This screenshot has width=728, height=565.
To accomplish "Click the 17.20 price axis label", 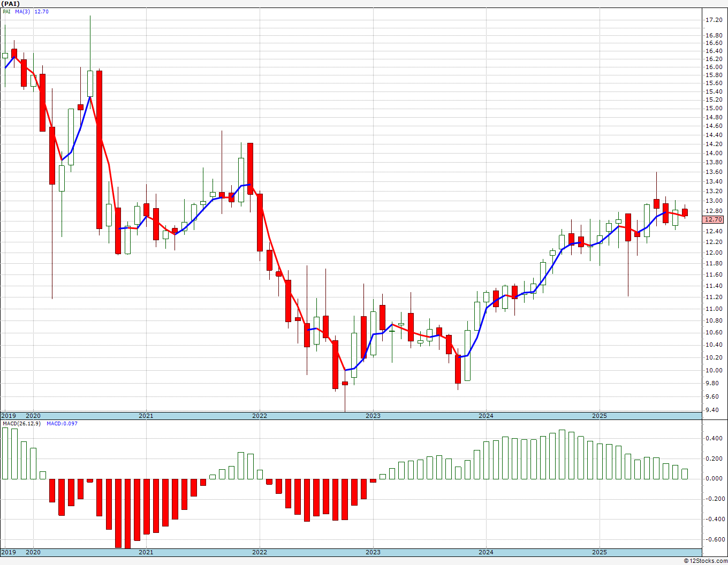I will click(x=714, y=20).
